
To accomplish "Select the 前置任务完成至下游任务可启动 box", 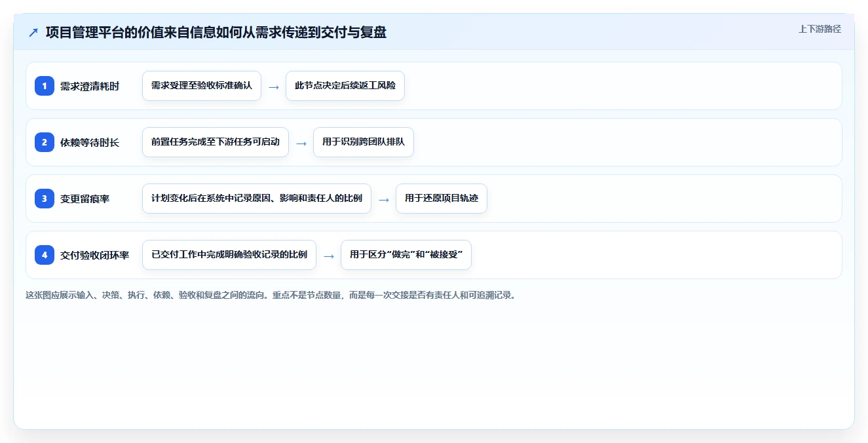I will tap(216, 142).
